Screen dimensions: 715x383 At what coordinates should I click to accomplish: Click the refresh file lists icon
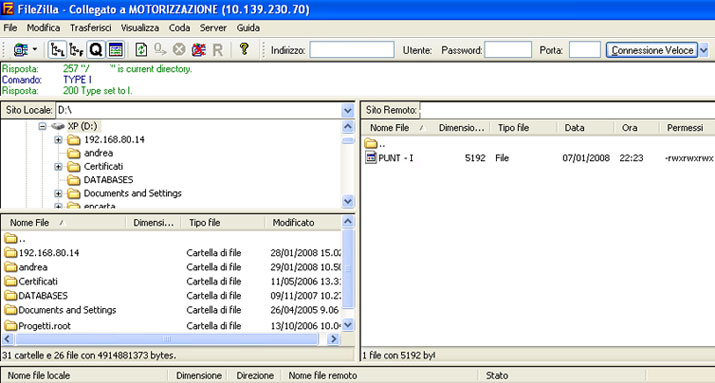pyautogui.click(x=141, y=49)
